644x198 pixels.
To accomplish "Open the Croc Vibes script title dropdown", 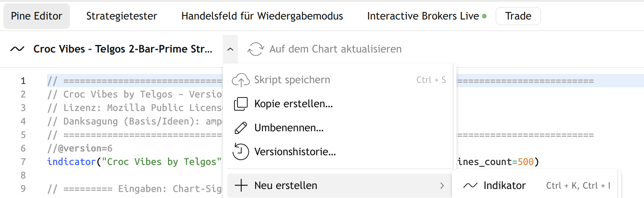I will point(122,49).
